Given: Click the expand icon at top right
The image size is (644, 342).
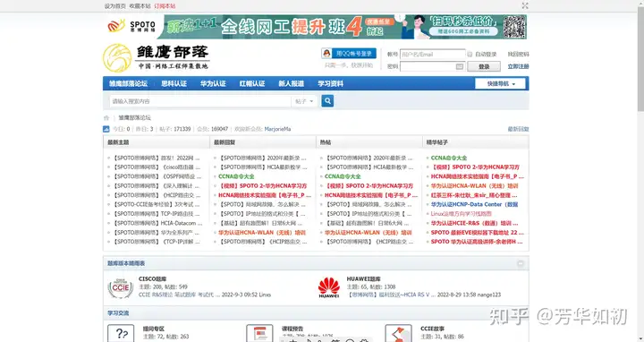Looking at the screenshot, I should pos(525,5).
